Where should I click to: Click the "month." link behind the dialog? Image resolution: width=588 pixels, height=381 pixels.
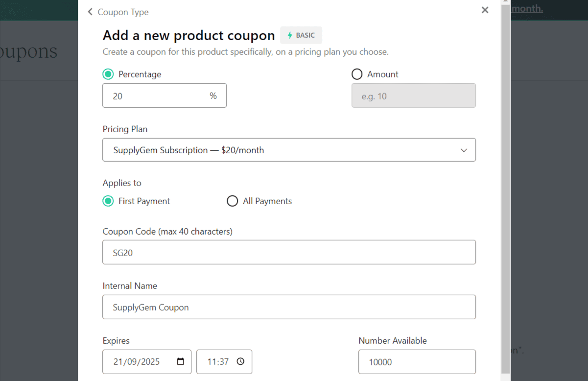pyautogui.click(x=526, y=8)
